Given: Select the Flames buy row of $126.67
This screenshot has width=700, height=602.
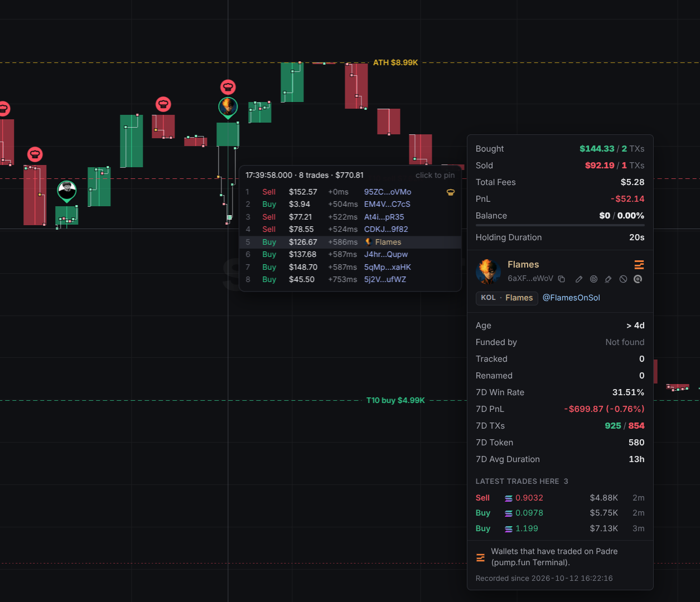Looking at the screenshot, I should pyautogui.click(x=350, y=242).
